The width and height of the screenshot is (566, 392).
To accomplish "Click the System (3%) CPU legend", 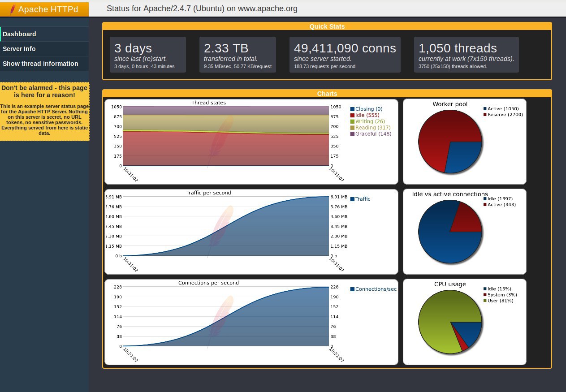I will pyautogui.click(x=501, y=294).
